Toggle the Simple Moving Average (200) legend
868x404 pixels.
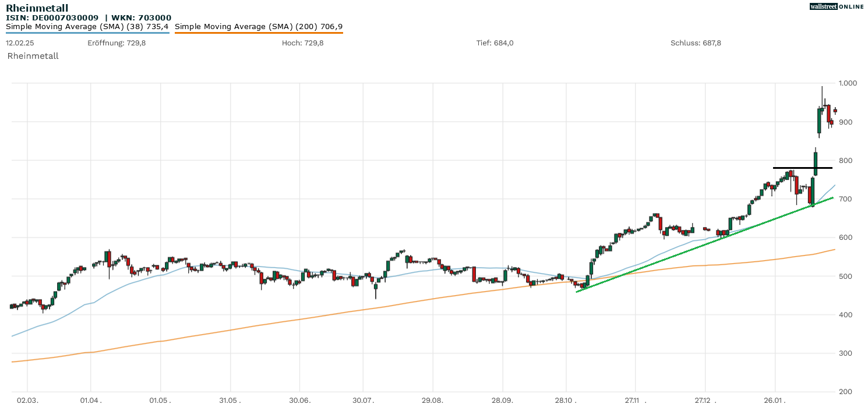point(259,26)
